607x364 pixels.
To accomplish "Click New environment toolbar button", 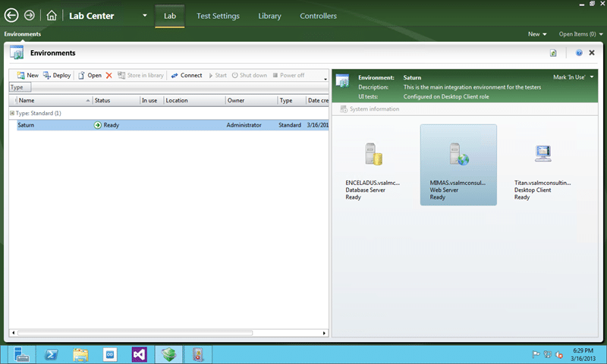I will (x=27, y=75).
